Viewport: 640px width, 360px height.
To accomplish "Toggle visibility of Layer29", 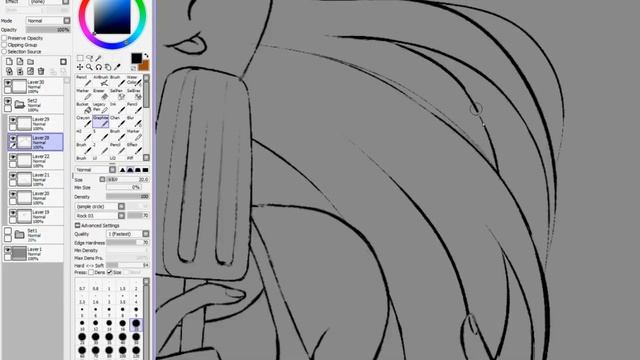I will (x=13, y=120).
